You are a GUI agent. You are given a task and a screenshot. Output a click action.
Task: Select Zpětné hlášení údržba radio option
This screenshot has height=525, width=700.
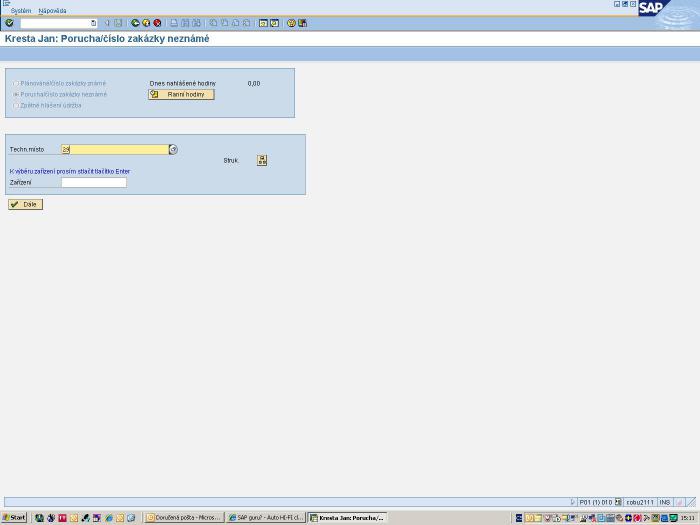point(16,105)
